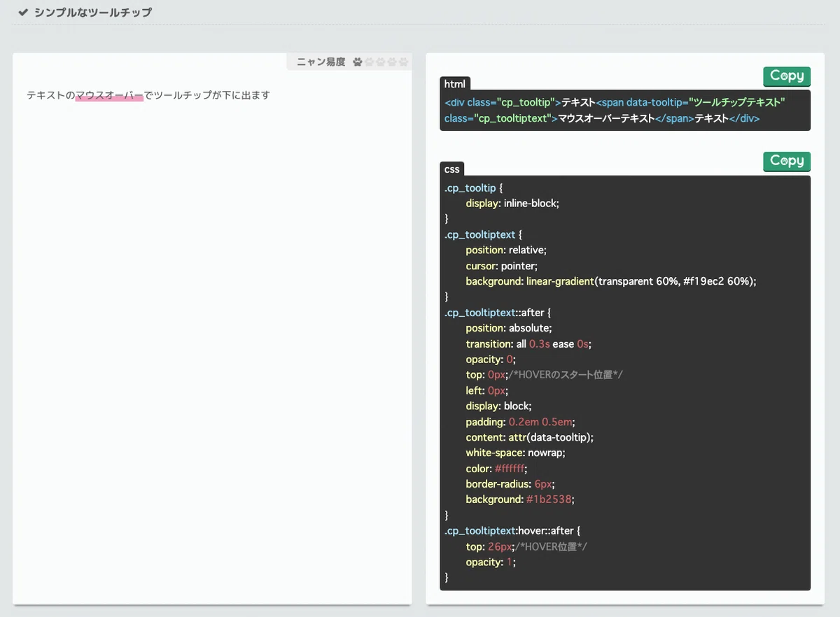The width and height of the screenshot is (840, 617).
Task: Click the transition: all 0.3s ease line
Action: pos(529,344)
